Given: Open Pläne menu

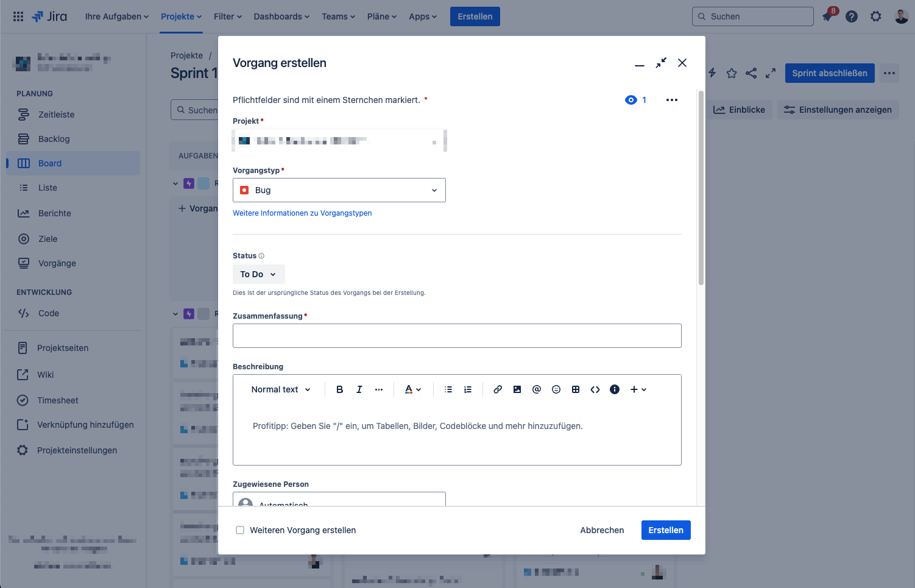Looking at the screenshot, I should (382, 16).
